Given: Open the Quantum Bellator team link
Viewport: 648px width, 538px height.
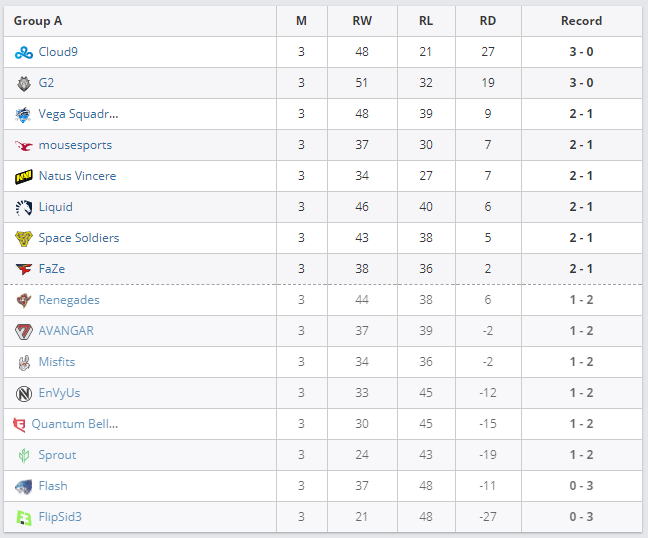Looking at the screenshot, I should (75, 424).
